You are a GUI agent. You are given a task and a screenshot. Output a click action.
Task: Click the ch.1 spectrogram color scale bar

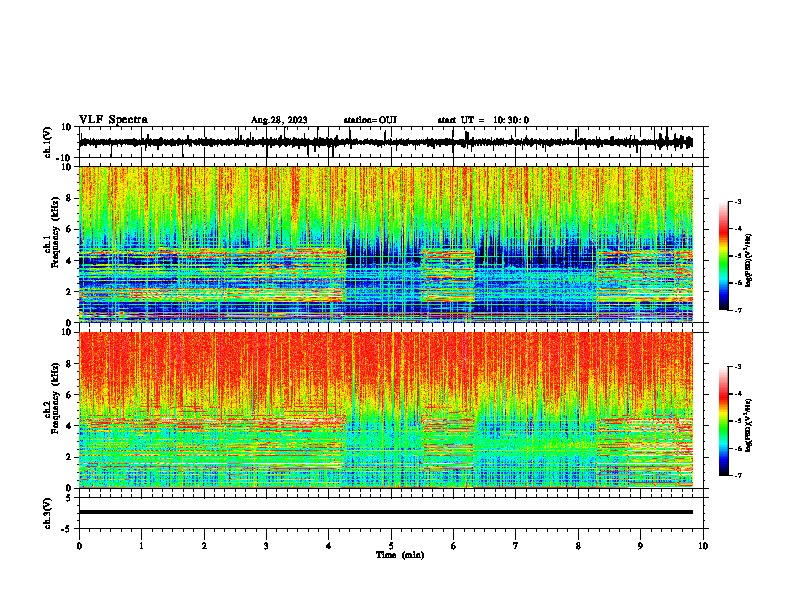pos(724,255)
